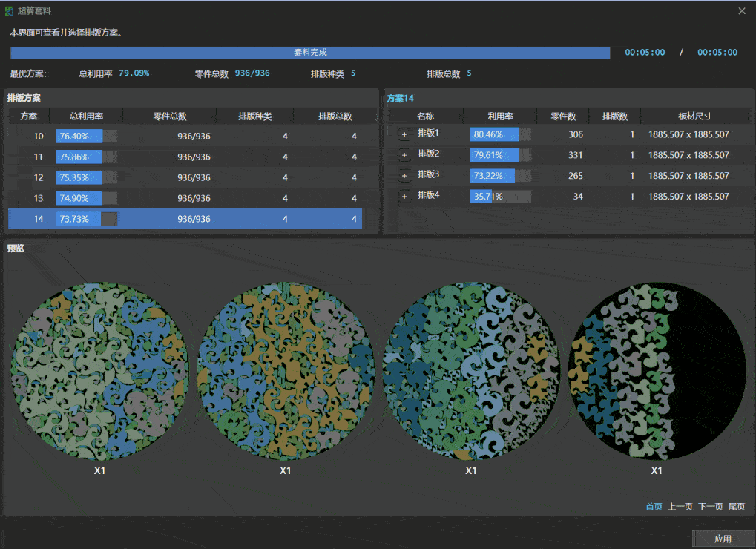Go to 首页 first page

pyautogui.click(x=654, y=507)
